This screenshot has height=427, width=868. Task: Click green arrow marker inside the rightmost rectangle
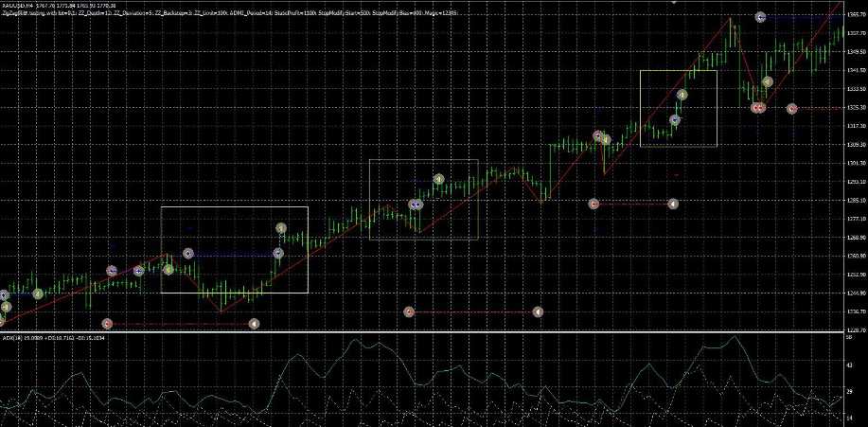683,95
